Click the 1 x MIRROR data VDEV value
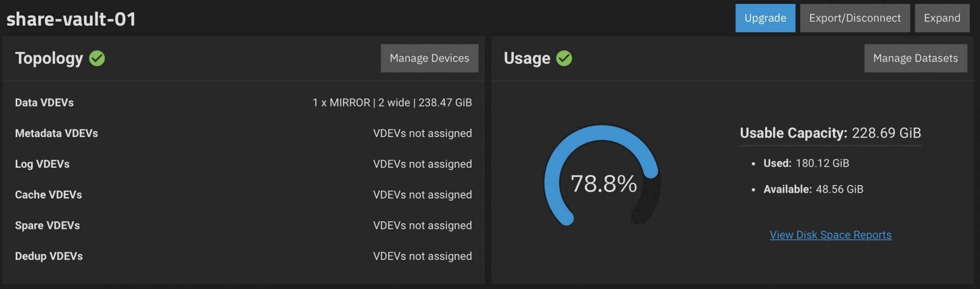Image resolution: width=980 pixels, height=289 pixels. pyautogui.click(x=392, y=102)
